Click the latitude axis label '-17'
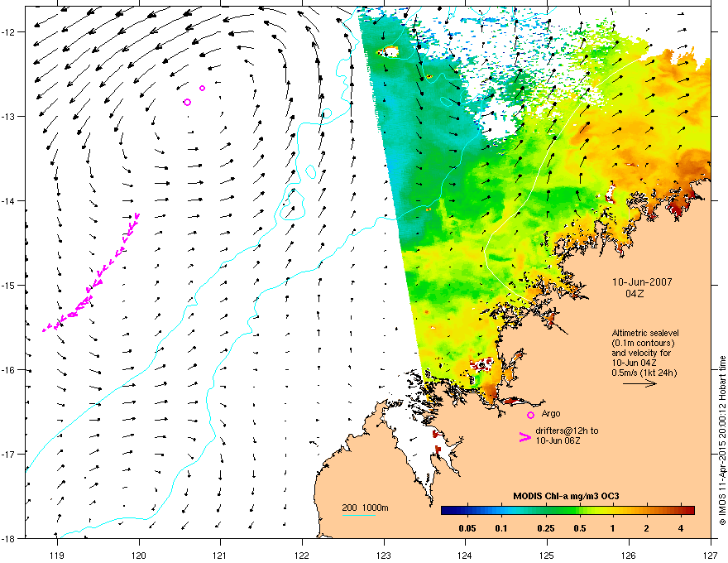Viewport: 728px width, 563px height. [x=9, y=454]
